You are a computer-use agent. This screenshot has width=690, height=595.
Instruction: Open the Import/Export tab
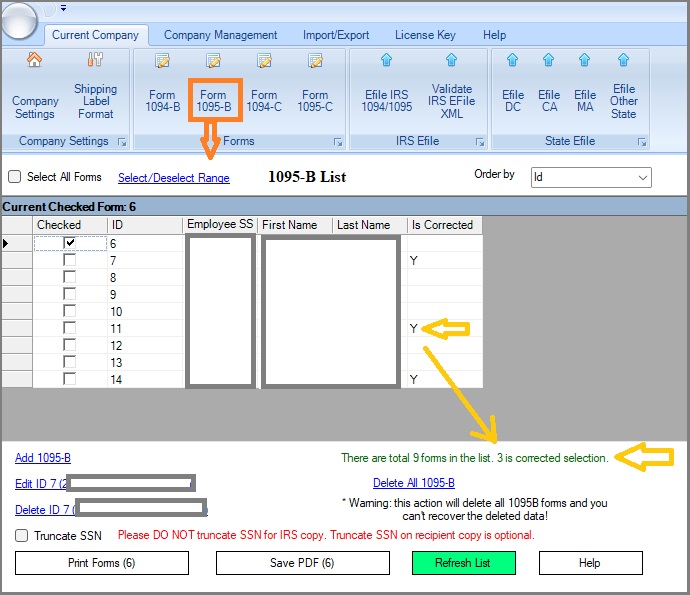pos(336,35)
